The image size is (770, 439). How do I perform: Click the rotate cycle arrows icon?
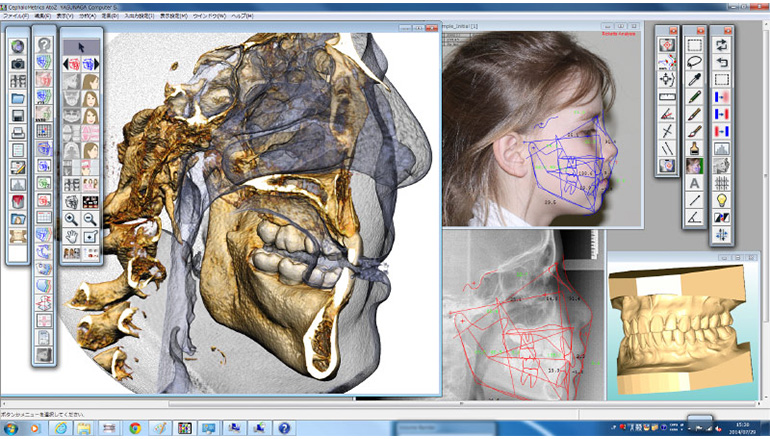[721, 45]
